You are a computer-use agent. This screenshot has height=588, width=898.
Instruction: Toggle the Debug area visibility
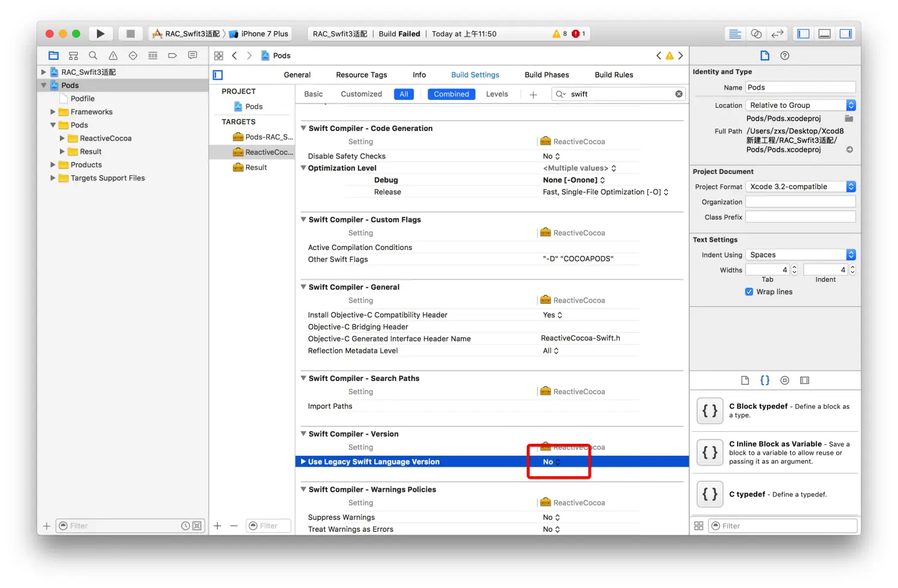(824, 34)
